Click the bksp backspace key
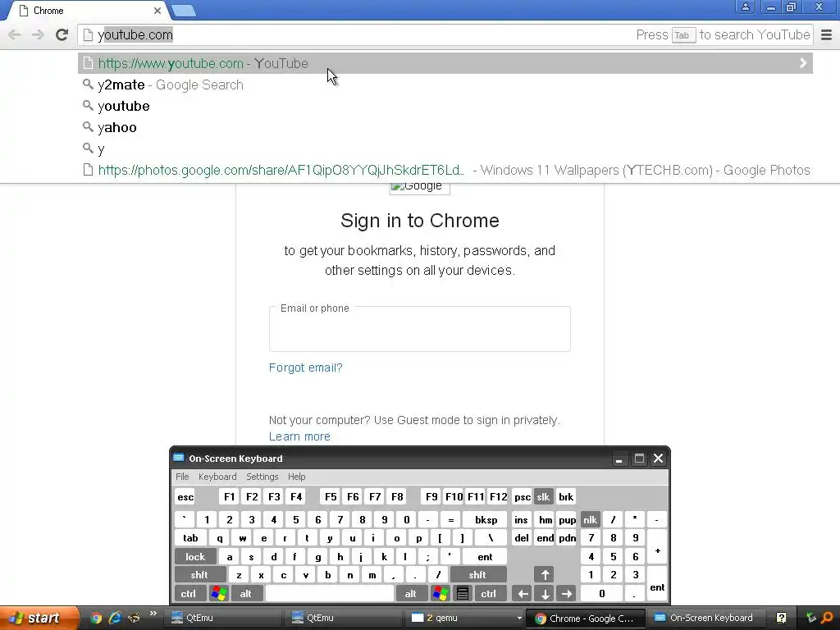This screenshot has height=630, width=840. (486, 519)
